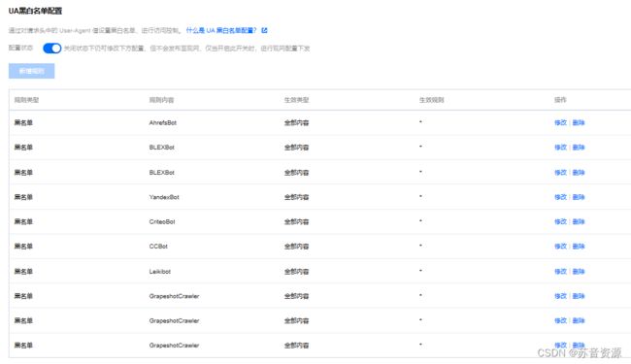Click 全部内容 in the CriteoBot row
Viewport: 631px width, 364px height.
(296, 221)
